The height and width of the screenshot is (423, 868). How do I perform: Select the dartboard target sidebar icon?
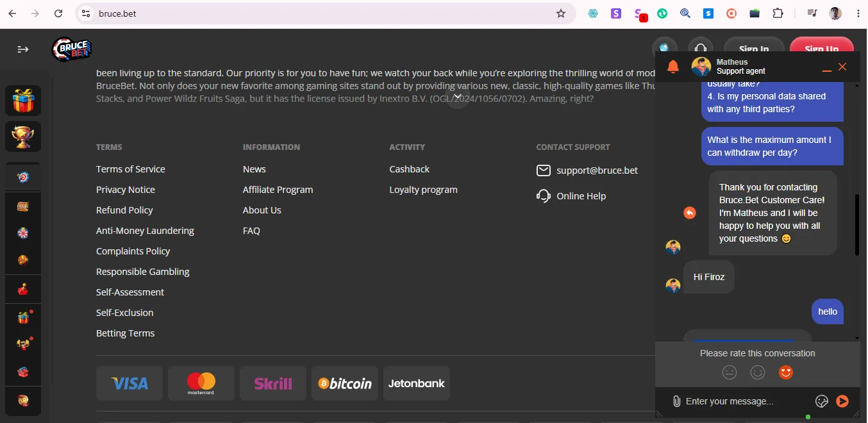click(23, 177)
